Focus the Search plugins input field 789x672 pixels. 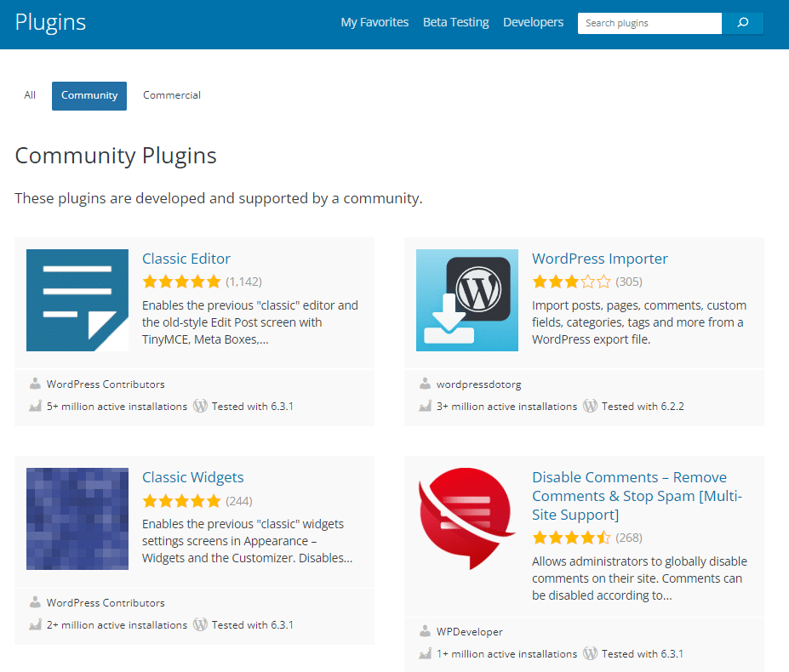pyautogui.click(x=649, y=23)
